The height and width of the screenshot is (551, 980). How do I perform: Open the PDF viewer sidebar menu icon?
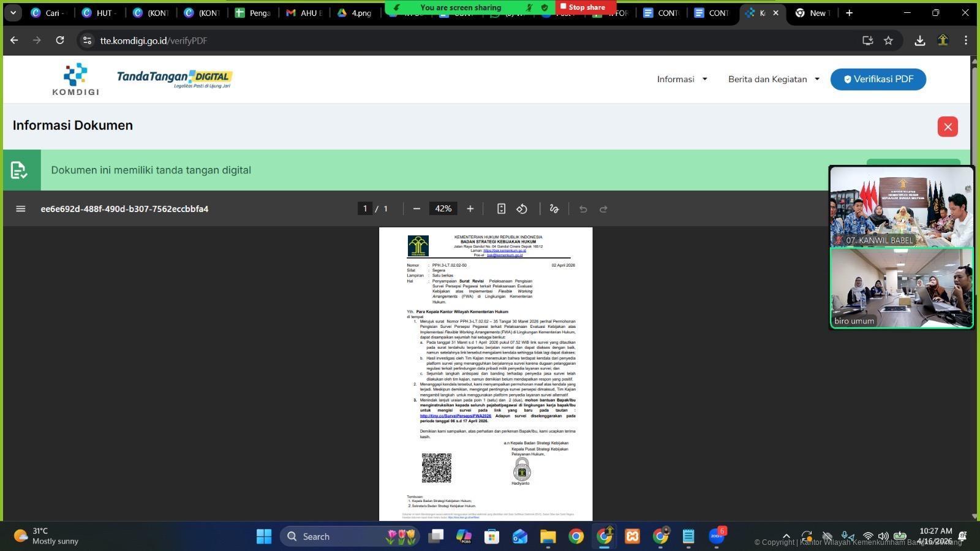click(20, 209)
